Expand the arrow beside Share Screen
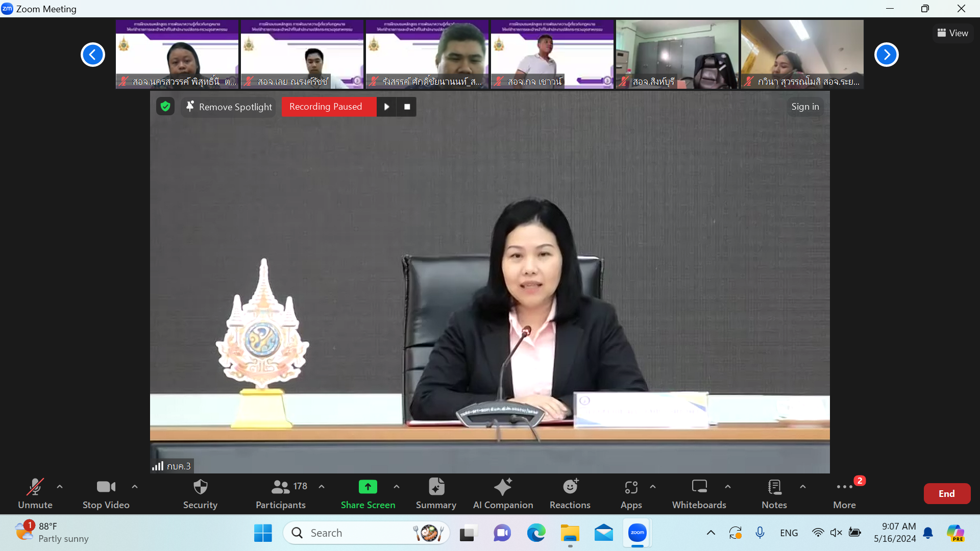Viewport: 980px width, 551px height. click(397, 487)
